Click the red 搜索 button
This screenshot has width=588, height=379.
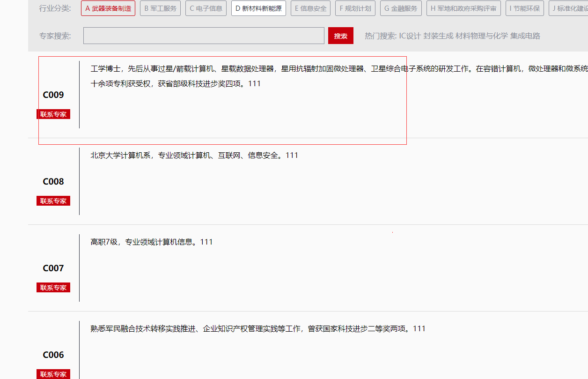click(341, 36)
